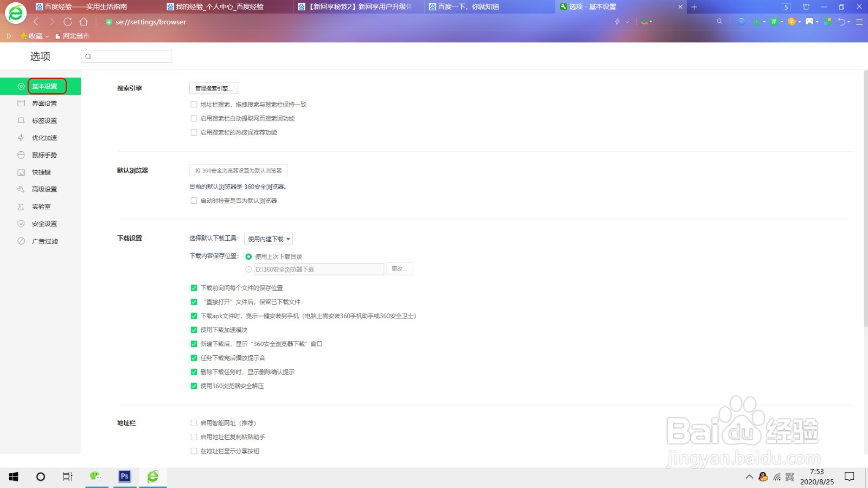
Task: Open the 使用内建下载 dropdown
Action: (269, 239)
